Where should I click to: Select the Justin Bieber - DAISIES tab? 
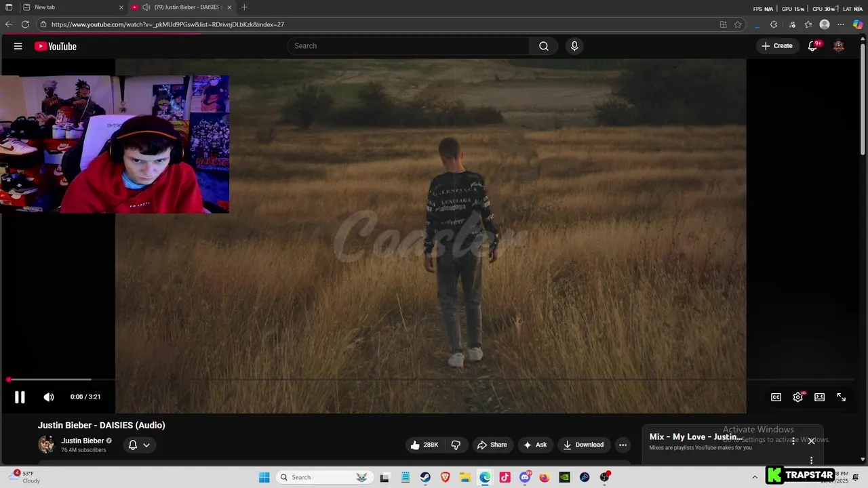click(x=182, y=7)
